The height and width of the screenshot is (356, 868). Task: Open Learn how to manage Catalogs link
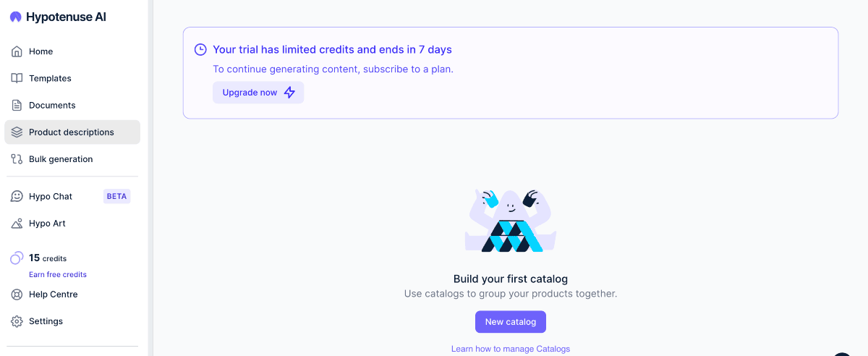pos(510,349)
